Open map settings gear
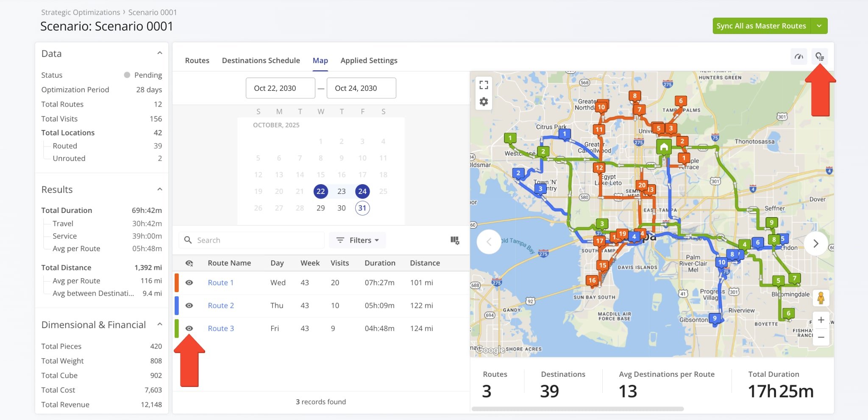Screen dimensions: 868x420 tap(484, 102)
